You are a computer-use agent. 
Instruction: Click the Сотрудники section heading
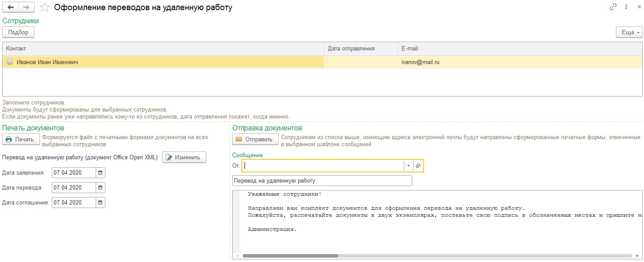(x=21, y=21)
